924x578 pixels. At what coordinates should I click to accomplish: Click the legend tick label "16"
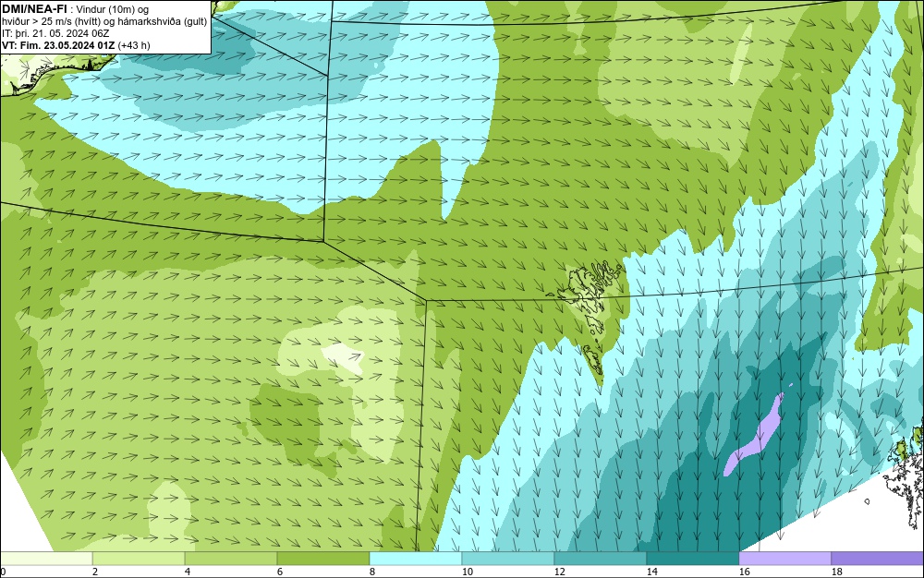(x=744, y=572)
